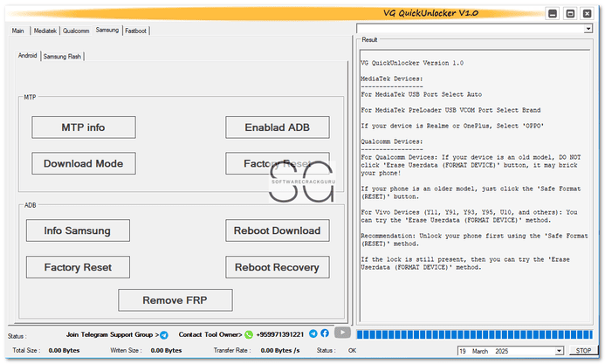Close the VG QuickUnlocker window

click(588, 14)
